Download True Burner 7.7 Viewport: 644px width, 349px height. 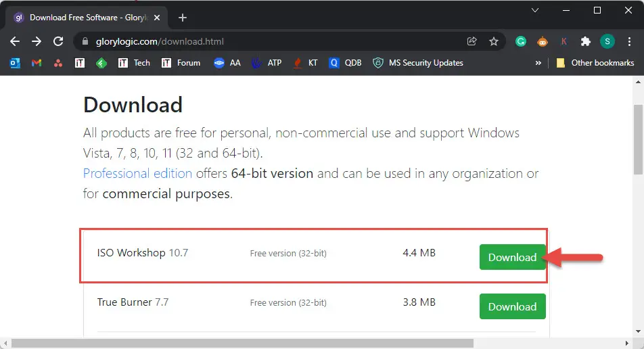(x=512, y=306)
